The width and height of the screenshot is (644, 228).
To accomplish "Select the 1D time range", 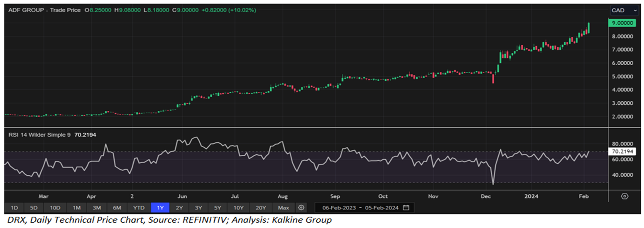I will pyautogui.click(x=14, y=208).
